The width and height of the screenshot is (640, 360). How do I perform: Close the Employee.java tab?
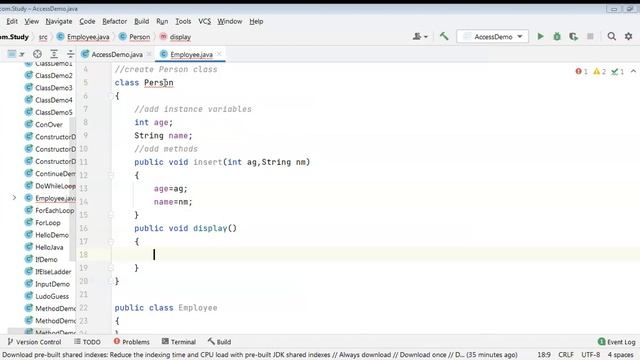point(220,54)
